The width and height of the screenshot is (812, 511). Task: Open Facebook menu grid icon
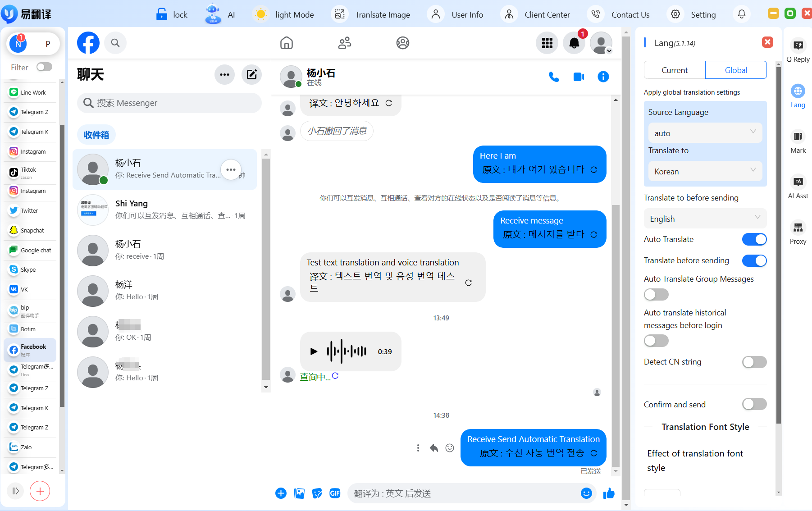click(547, 43)
